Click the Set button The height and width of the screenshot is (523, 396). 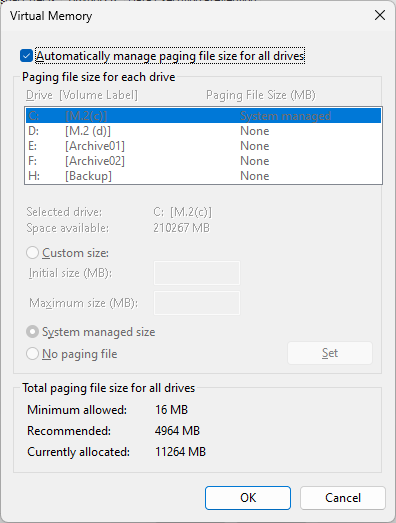(330, 353)
